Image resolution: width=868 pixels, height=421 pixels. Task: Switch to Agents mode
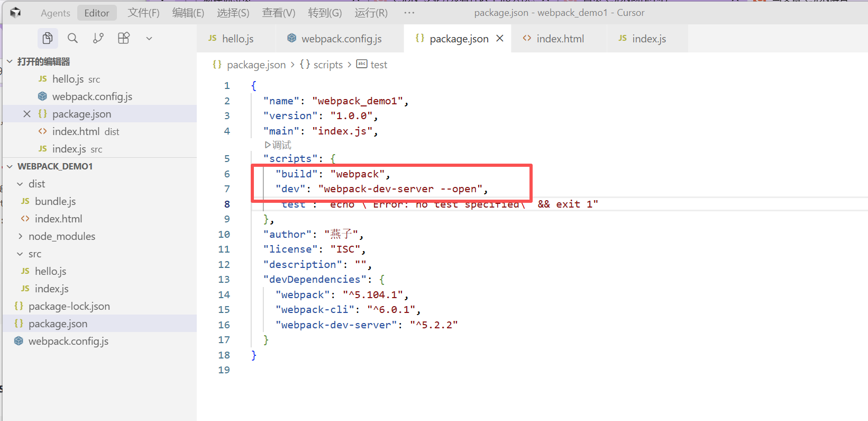(x=56, y=13)
